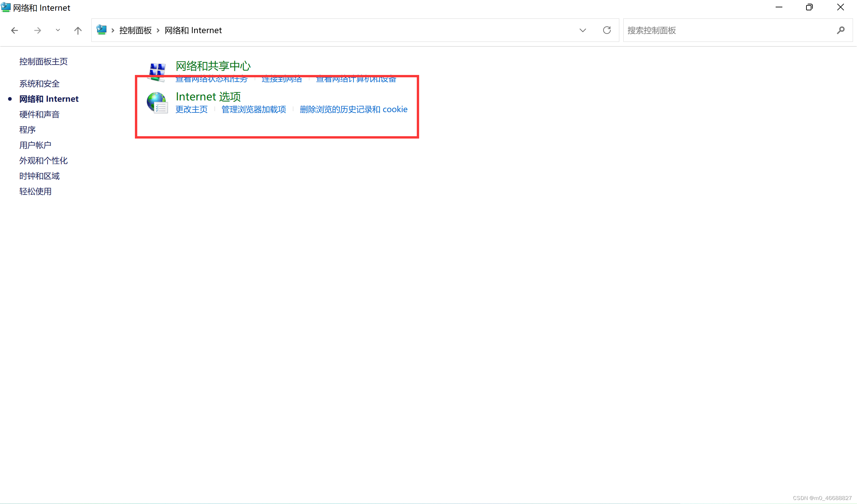The image size is (857, 504).
Task: Click 删除浏览的历史记录和 cookie link
Action: coord(353,109)
